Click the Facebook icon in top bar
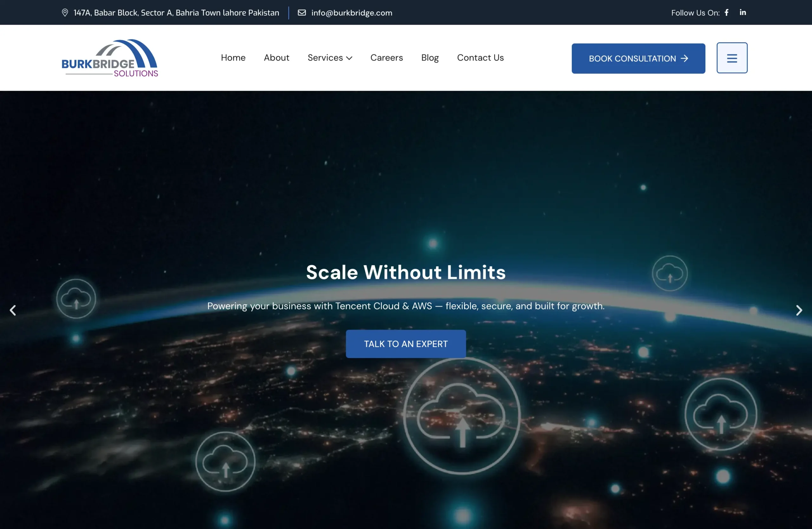812x529 pixels. (726, 13)
